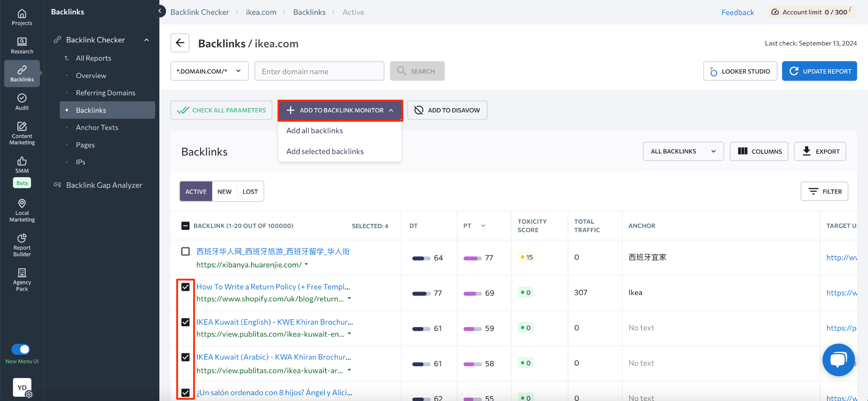868x401 pixels.
Task: Collapse the Backlink Checker menu group
Action: click(147, 40)
